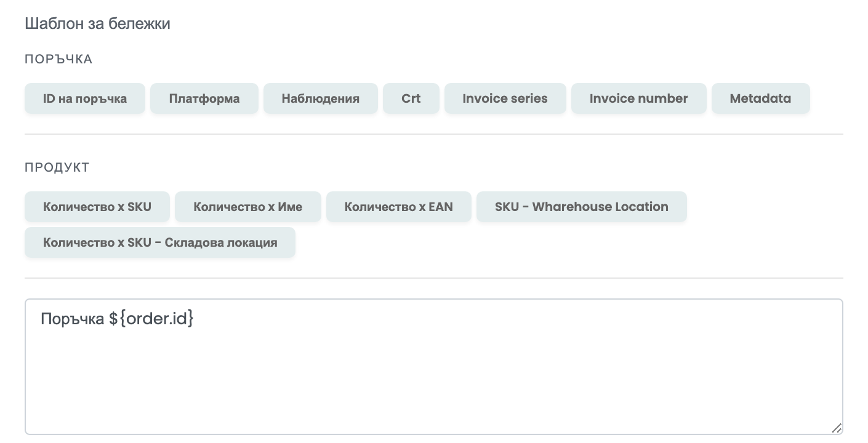Screen dimensions: 868x443
Task: Add the "Invoice number" placeholder
Action: click(x=639, y=98)
